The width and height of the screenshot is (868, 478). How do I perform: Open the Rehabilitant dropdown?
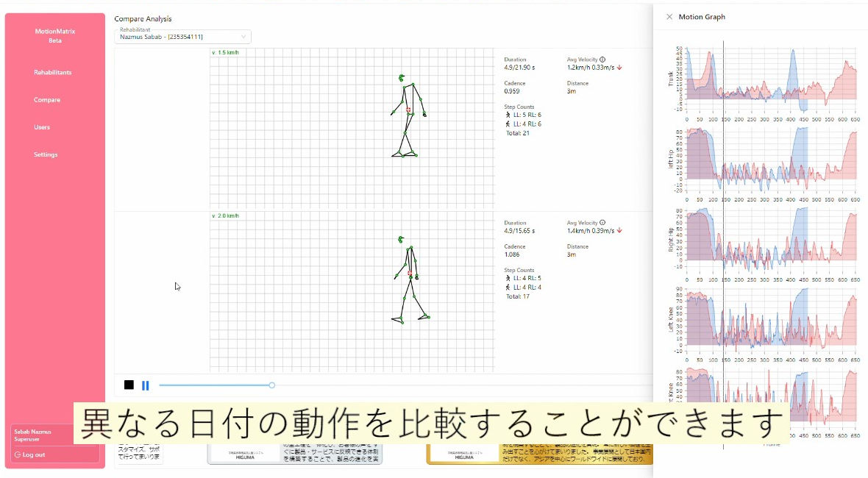182,37
